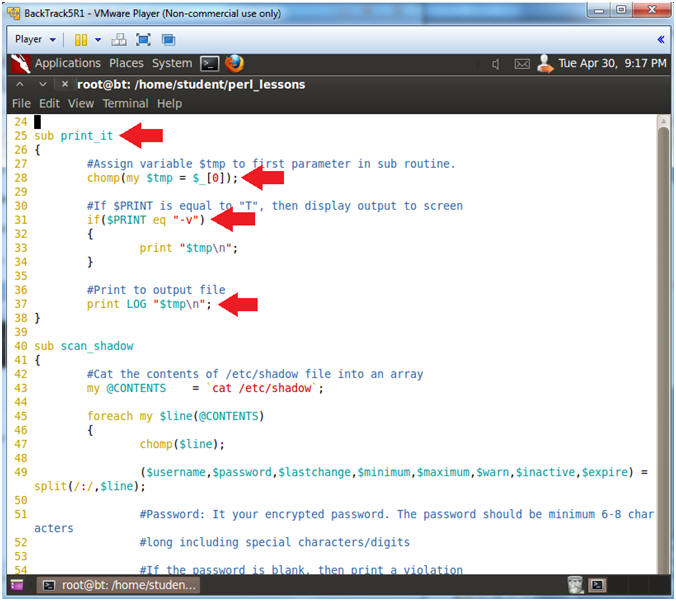Click the terminal window down arrow button

[x=42, y=85]
